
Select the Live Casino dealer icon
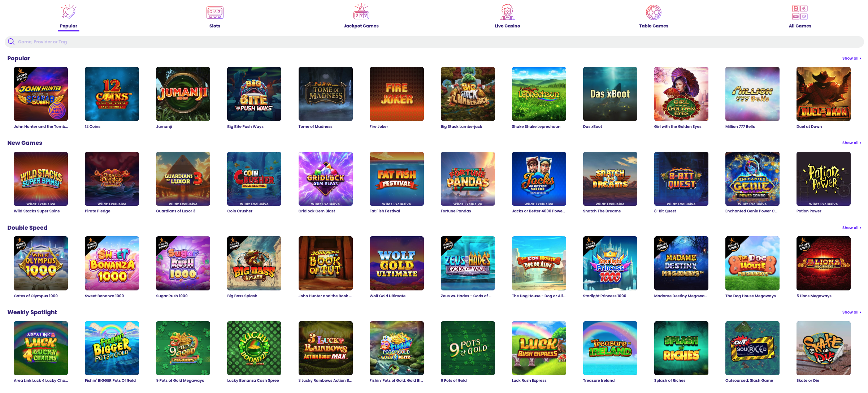507,12
